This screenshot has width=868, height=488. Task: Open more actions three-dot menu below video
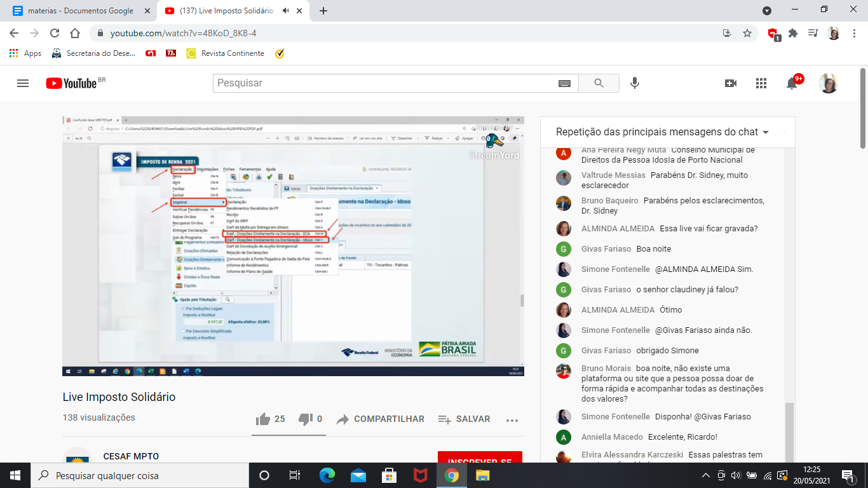(x=512, y=419)
